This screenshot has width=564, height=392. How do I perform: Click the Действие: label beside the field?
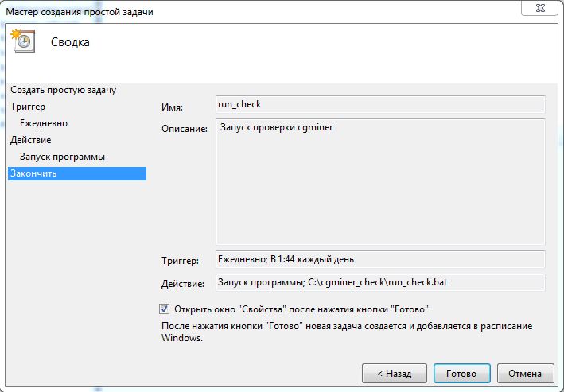(x=183, y=284)
